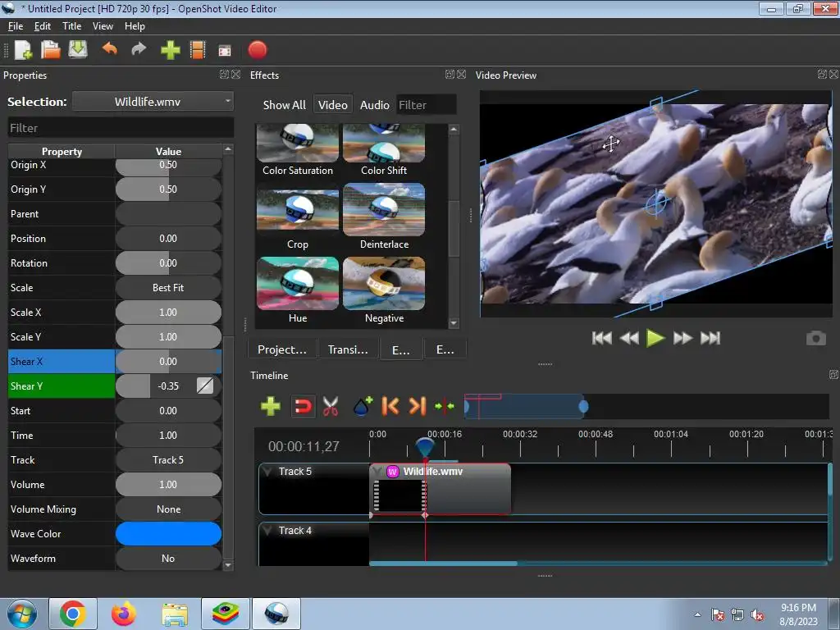This screenshot has height=630, width=840.
Task: Click the Add Track green plus icon
Action: tap(270, 406)
